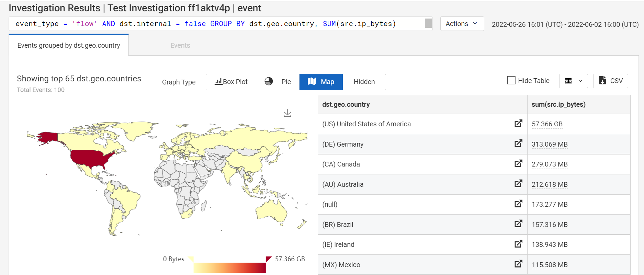This screenshot has height=275, width=644.
Task: Switch to the Events tab
Action: point(180,45)
